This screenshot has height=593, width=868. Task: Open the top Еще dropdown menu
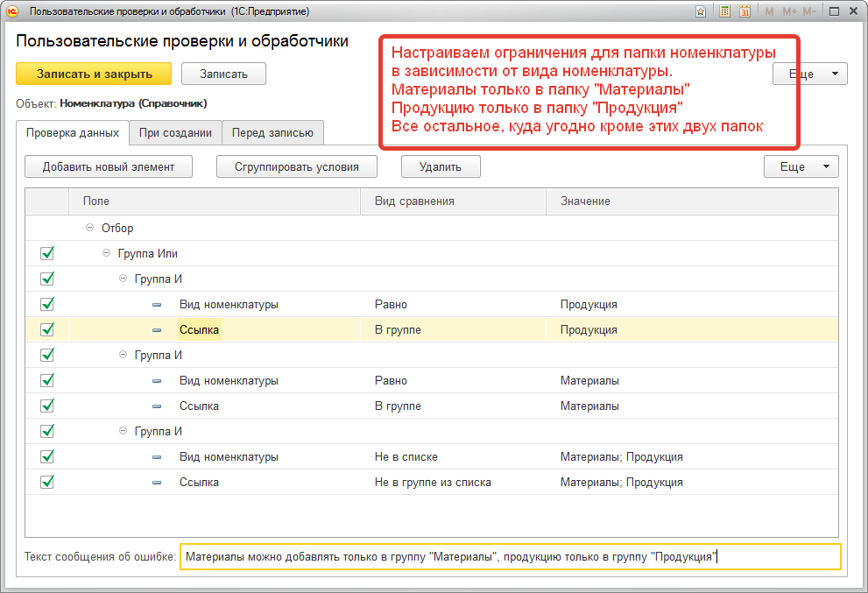coord(808,74)
